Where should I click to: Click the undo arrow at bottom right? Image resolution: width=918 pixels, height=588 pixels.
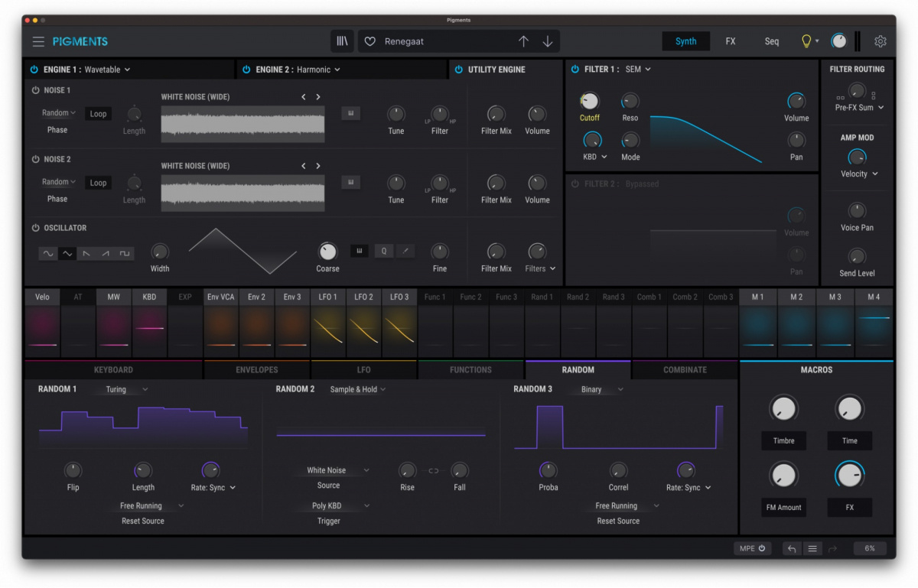[x=791, y=548]
